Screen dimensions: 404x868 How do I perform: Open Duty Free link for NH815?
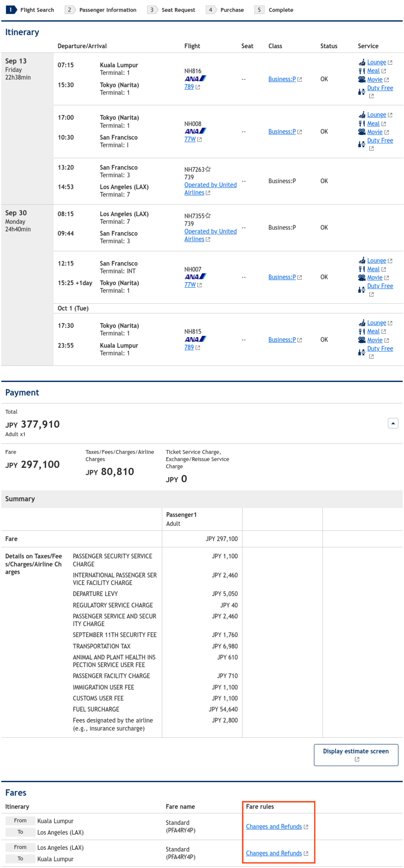(380, 349)
